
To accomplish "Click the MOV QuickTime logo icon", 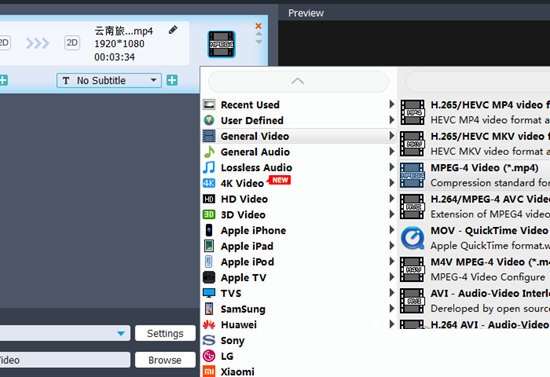I will pos(412,238).
